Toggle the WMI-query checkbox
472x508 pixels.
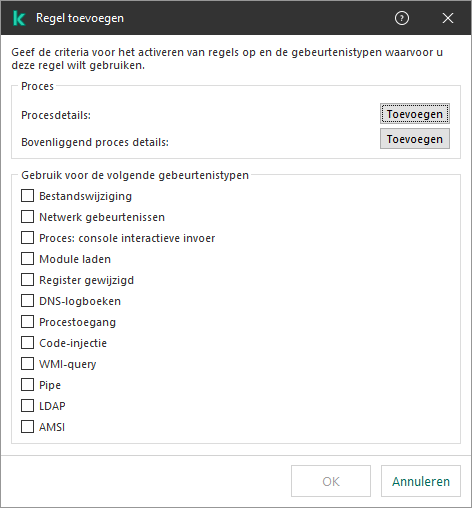coord(27,364)
